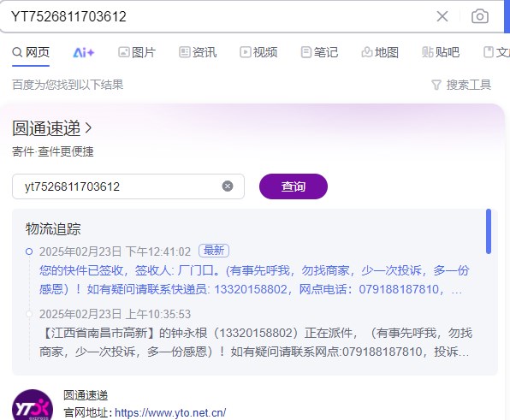This screenshot has height=420, width=510.
Task: Click the 圆通速递 name beside logo
Action: pyautogui.click(x=86, y=395)
